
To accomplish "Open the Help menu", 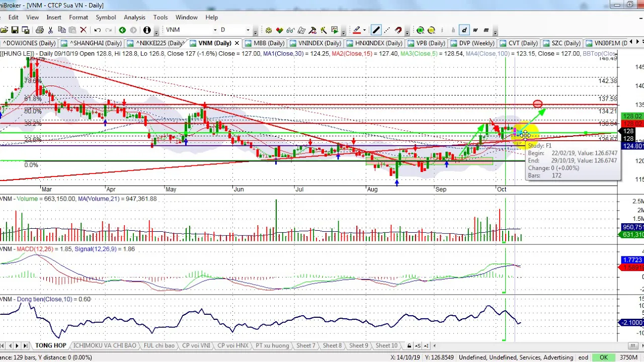I will pos(211,17).
